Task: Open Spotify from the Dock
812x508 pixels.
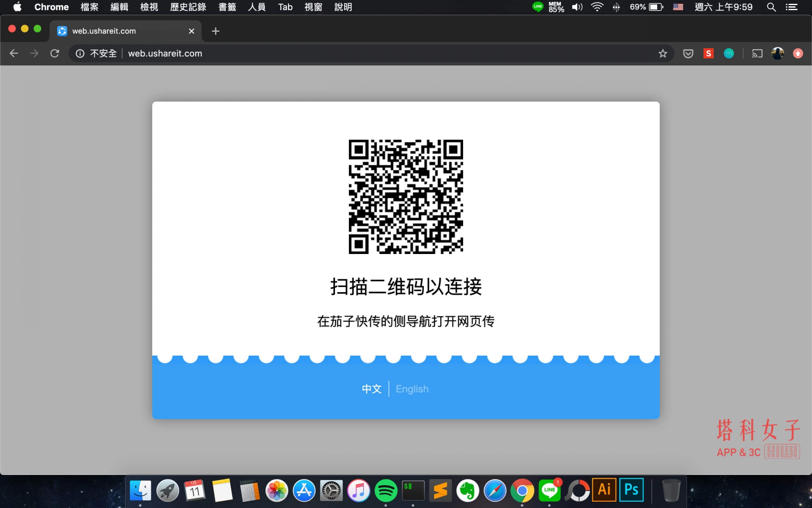Action: click(x=386, y=490)
